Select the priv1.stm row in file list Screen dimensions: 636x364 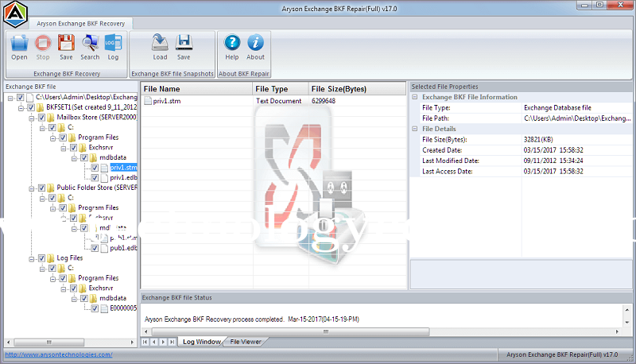coord(273,101)
